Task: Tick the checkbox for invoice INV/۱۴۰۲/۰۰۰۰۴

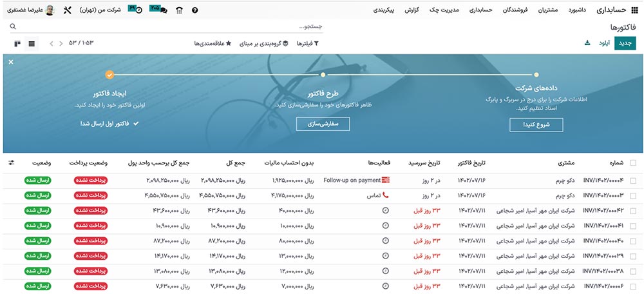Action: point(633,181)
